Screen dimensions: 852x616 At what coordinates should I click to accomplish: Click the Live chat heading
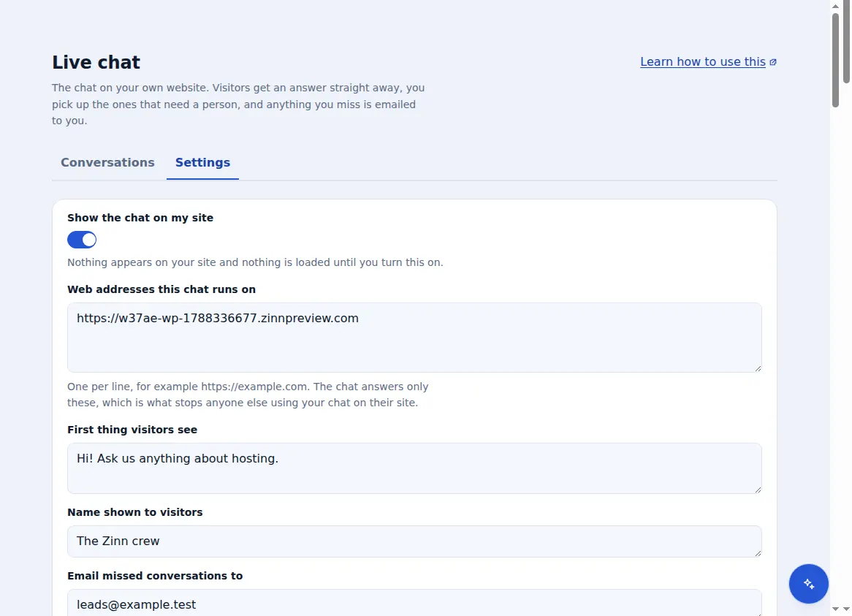(x=96, y=62)
